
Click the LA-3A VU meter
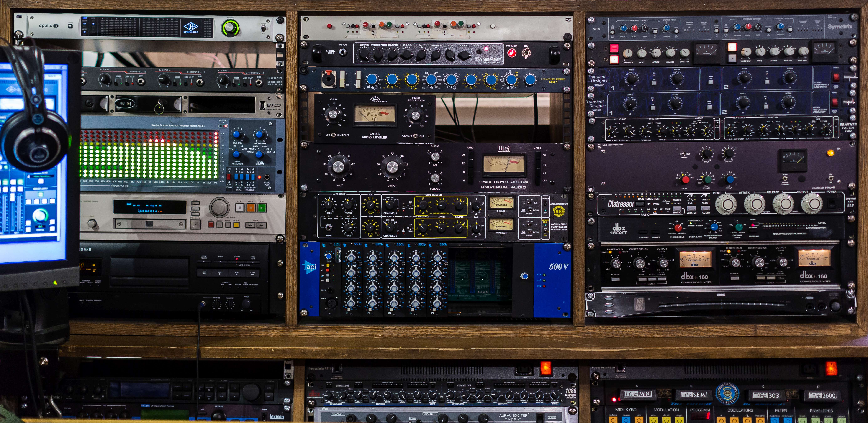375,115
